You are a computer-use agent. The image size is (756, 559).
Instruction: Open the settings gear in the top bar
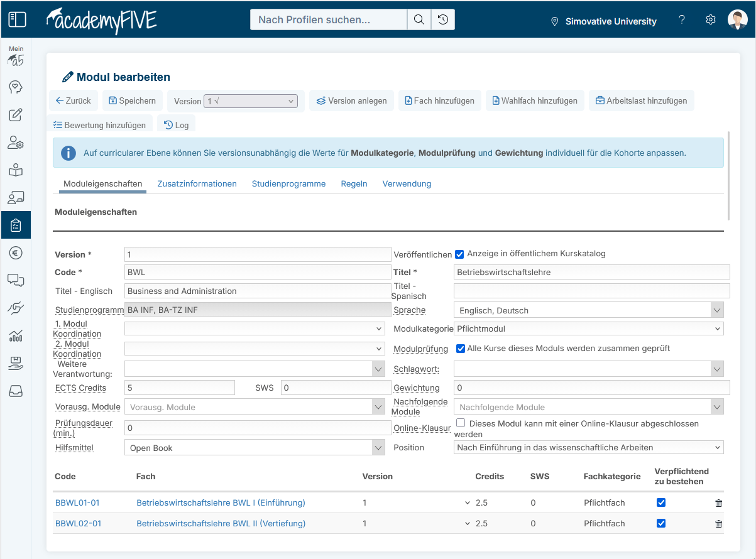pyautogui.click(x=710, y=19)
